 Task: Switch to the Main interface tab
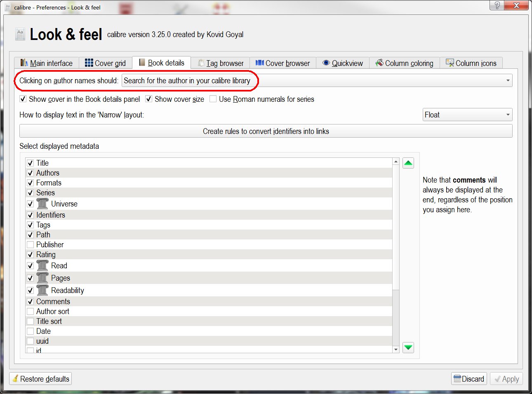(47, 63)
